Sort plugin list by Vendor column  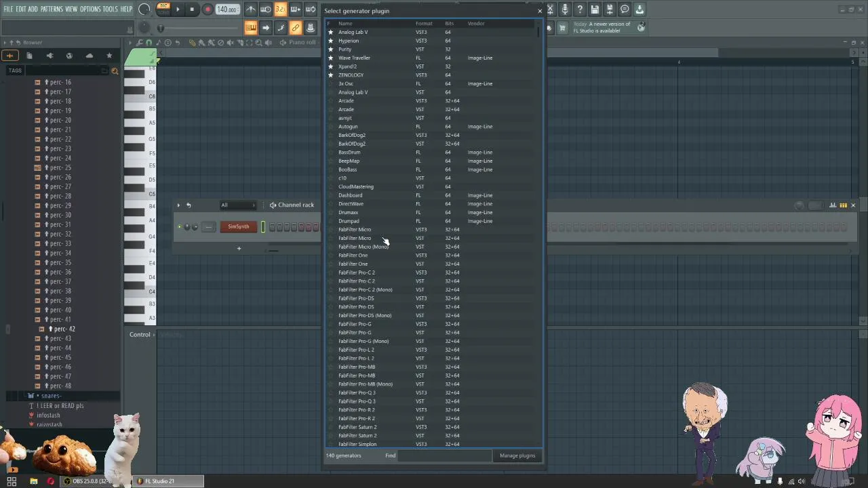pos(476,24)
